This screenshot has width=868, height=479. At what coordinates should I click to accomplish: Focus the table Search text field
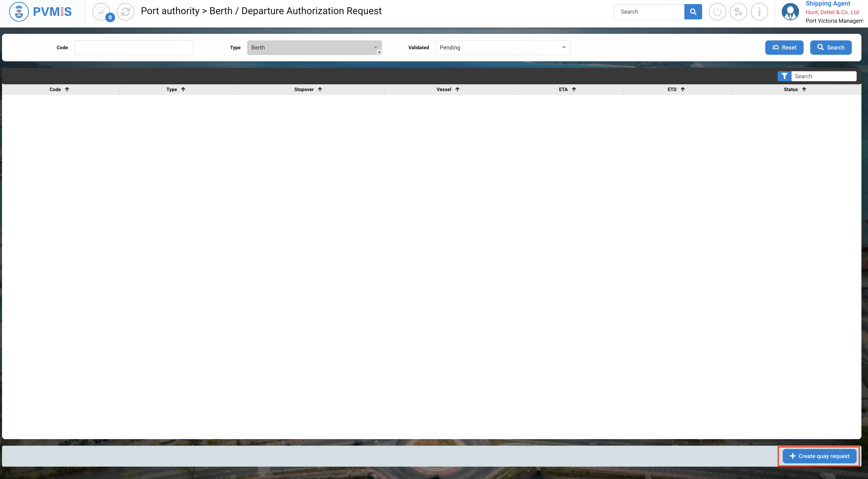coord(824,76)
